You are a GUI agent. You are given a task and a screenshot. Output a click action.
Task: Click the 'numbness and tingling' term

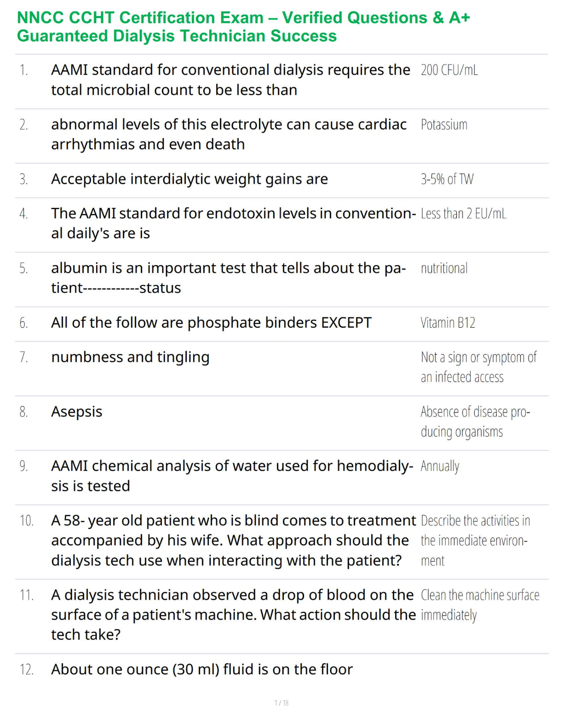[130, 357]
